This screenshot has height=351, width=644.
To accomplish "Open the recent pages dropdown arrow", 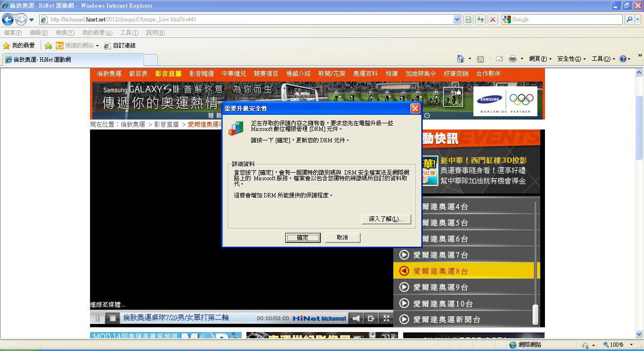I will [x=32, y=20].
